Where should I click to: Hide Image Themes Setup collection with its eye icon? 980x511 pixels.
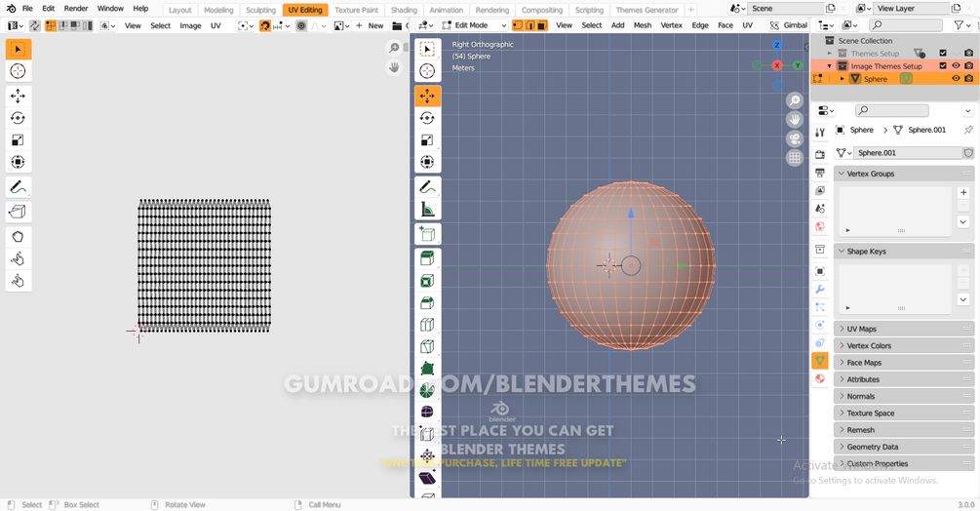point(956,65)
